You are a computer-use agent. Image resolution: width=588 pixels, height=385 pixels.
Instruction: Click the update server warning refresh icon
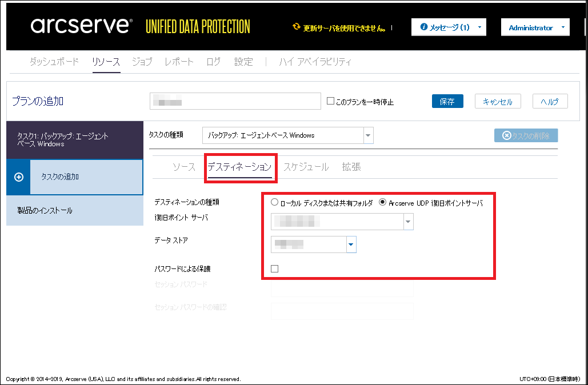[296, 27]
